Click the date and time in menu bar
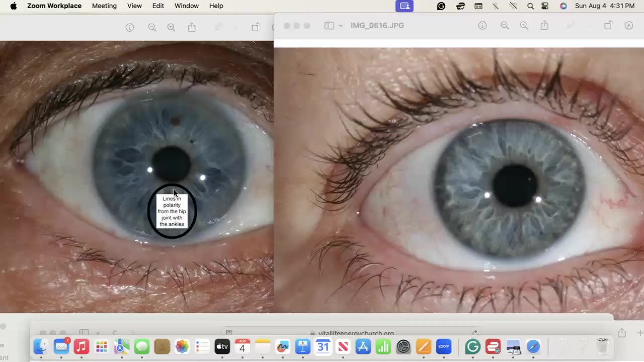This screenshot has width=644, height=362. 605,6
